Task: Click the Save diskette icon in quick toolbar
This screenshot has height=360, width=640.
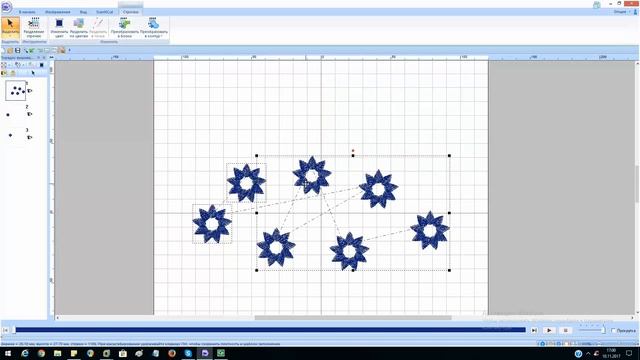Action: [x=18, y=50]
